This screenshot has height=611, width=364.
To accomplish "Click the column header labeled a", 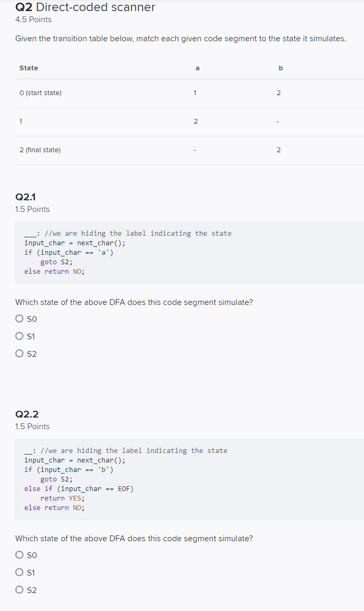I will tap(197, 68).
